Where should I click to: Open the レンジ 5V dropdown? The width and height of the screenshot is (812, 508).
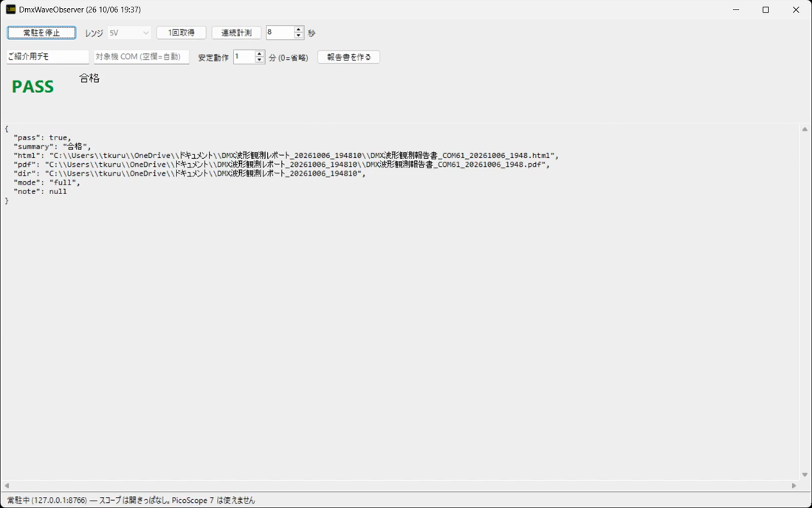(129, 32)
